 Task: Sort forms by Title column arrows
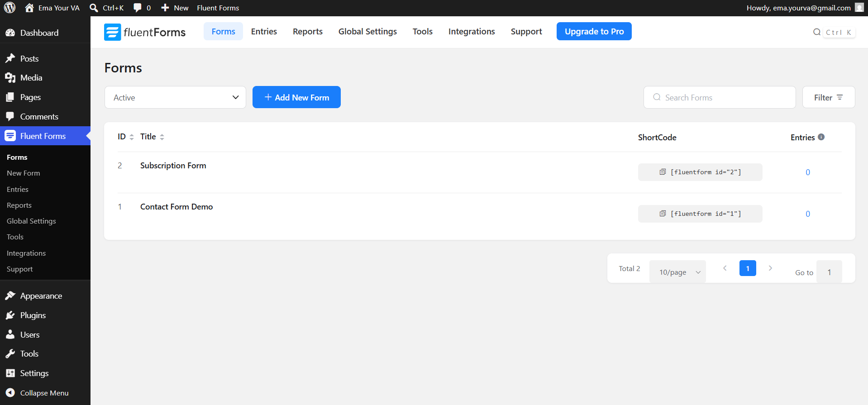click(x=162, y=137)
